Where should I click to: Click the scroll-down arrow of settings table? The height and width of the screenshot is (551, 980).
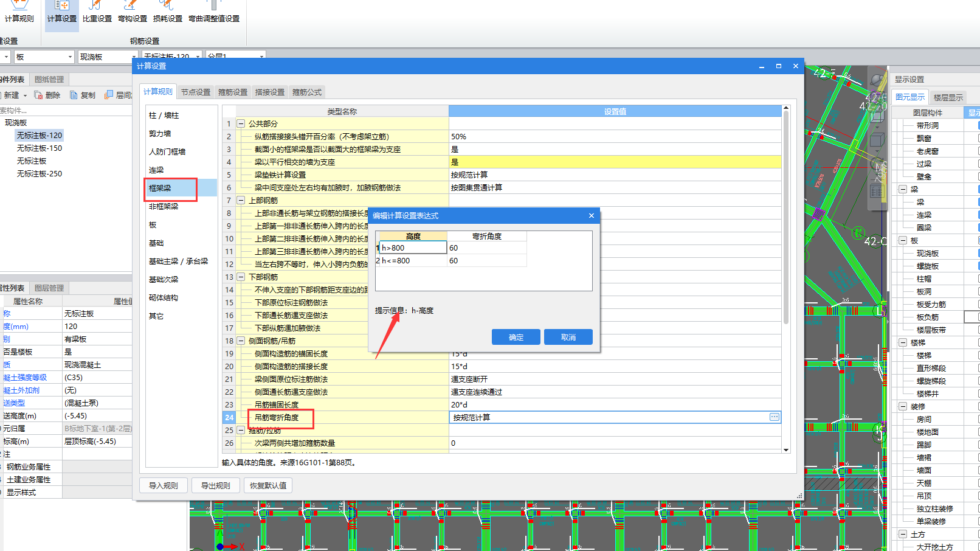point(785,449)
